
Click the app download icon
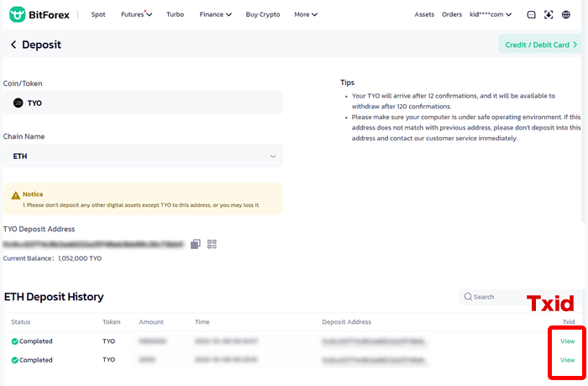[549, 14]
